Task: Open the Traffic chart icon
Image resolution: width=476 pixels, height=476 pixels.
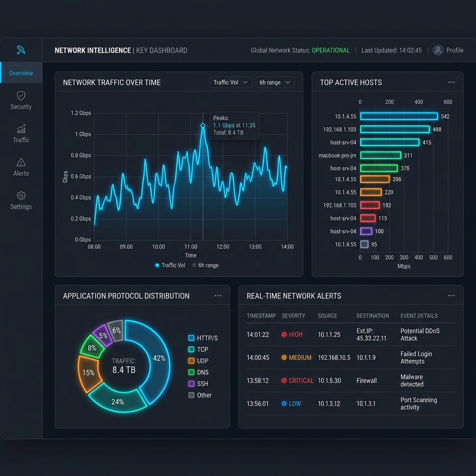Action: 21,129
